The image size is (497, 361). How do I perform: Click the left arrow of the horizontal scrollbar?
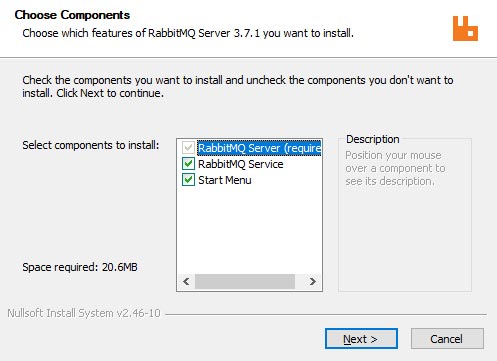pyautogui.click(x=186, y=282)
